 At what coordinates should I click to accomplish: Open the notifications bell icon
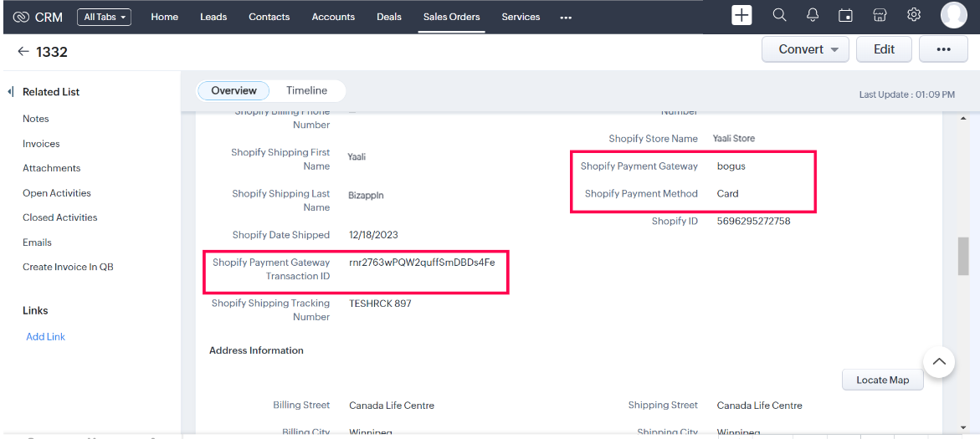tap(813, 16)
